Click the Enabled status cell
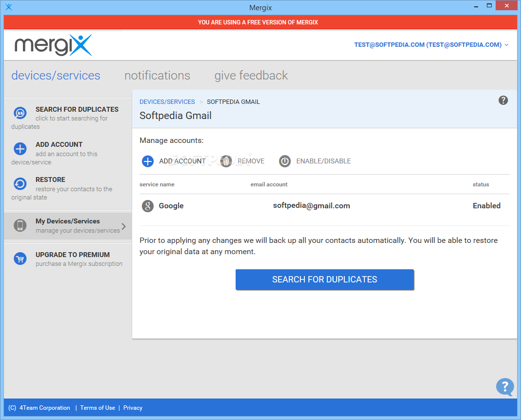 [486, 206]
